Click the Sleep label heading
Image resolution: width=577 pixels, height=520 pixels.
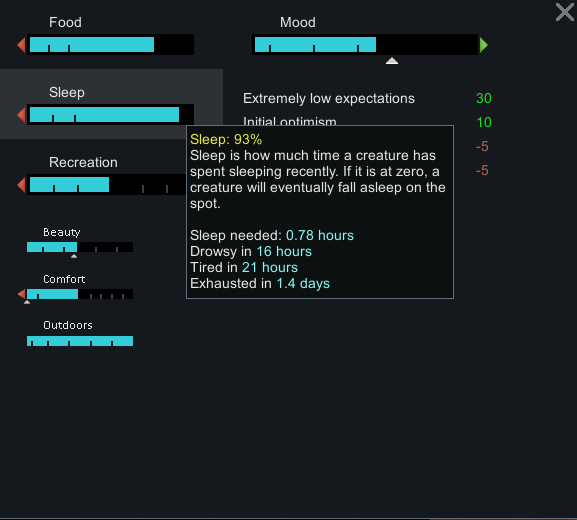tap(67, 92)
